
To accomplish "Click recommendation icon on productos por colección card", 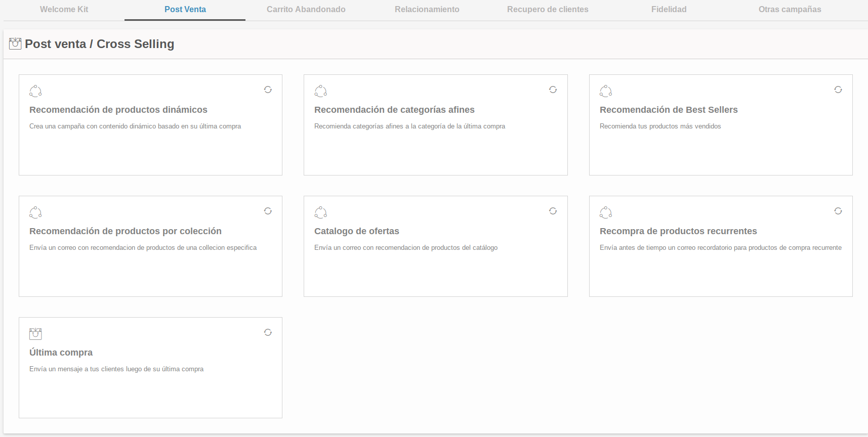I will coord(35,212).
